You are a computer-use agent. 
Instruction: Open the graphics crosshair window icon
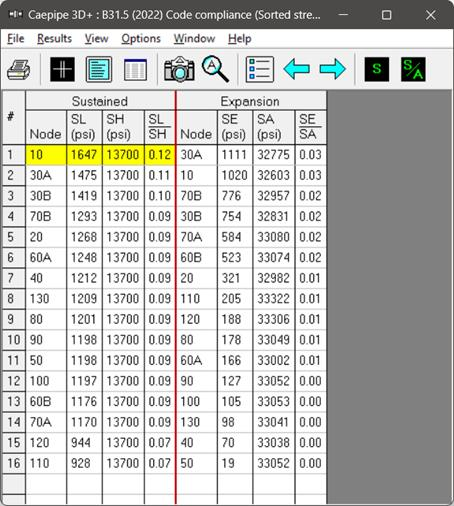pos(62,69)
